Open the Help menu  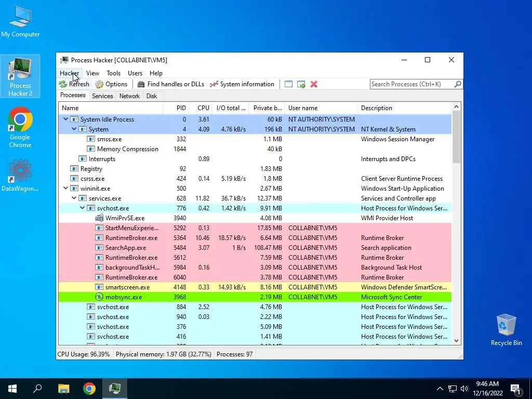(x=156, y=73)
